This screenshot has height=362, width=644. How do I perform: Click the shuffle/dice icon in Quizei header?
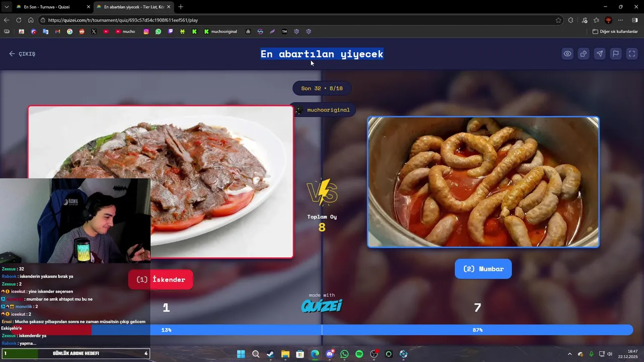[584, 54]
